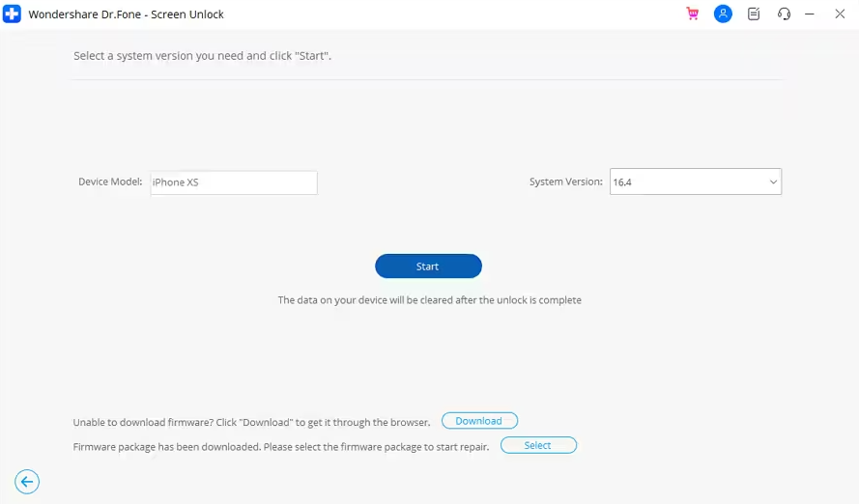Click the Device Model field showing iPhone XS
859x504 pixels.
[234, 182]
